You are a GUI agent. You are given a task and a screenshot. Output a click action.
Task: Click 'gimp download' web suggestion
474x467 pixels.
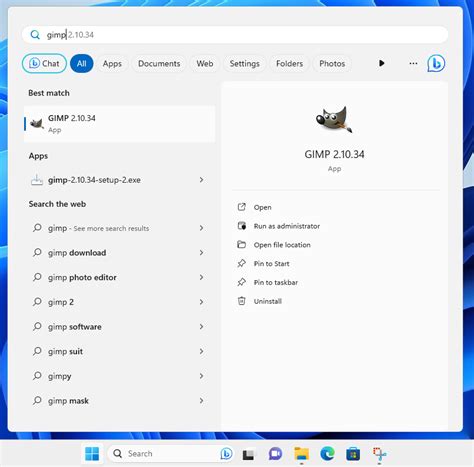point(119,253)
